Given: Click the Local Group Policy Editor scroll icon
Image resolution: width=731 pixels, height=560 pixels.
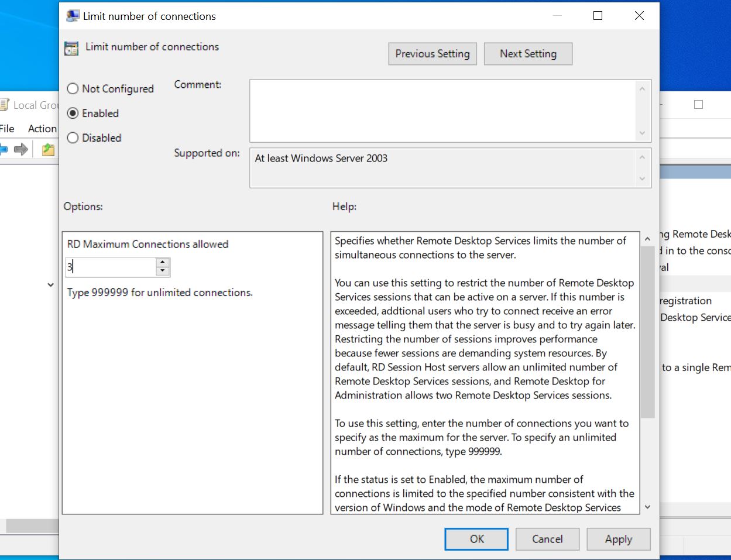Looking at the screenshot, I should coord(5,105).
